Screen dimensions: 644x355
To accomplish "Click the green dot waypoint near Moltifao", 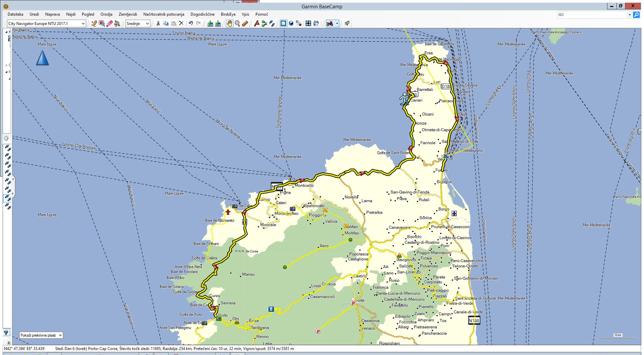I will pos(350,240).
